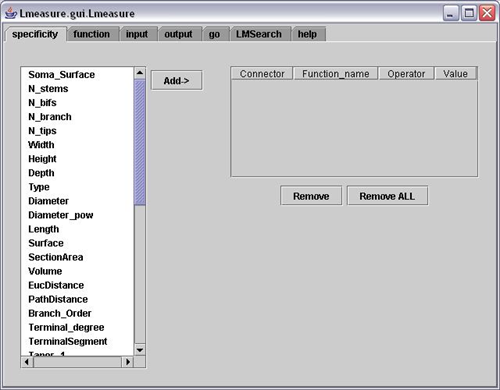500x390 pixels.
Task: Select TerminalSegment in the list
Action: [77, 341]
